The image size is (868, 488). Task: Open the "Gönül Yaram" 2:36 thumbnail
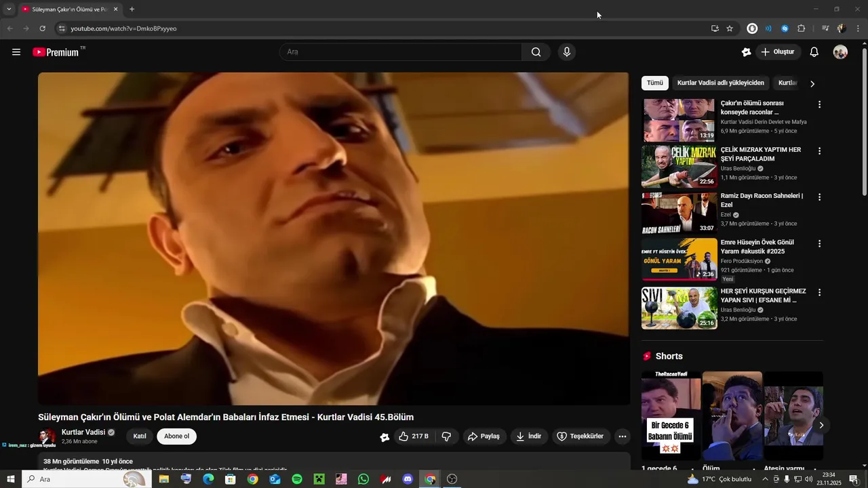pyautogui.click(x=679, y=259)
